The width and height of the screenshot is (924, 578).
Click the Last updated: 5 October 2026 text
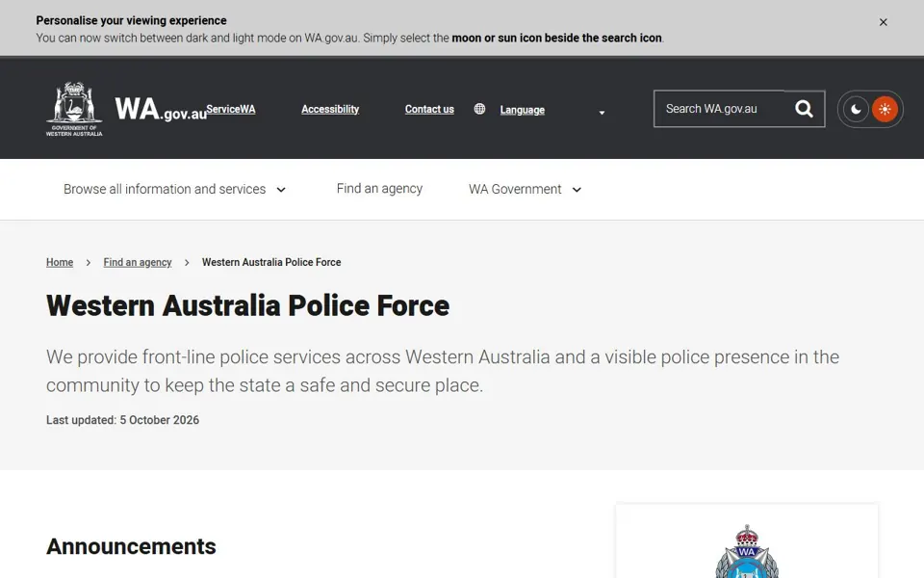tap(122, 420)
